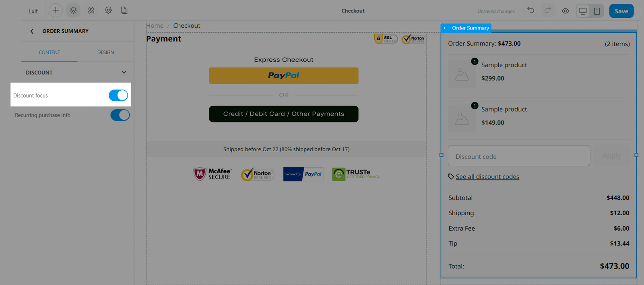Open the design tools crossed icon
Image resolution: width=644 pixels, height=285 pixels.
point(91,10)
